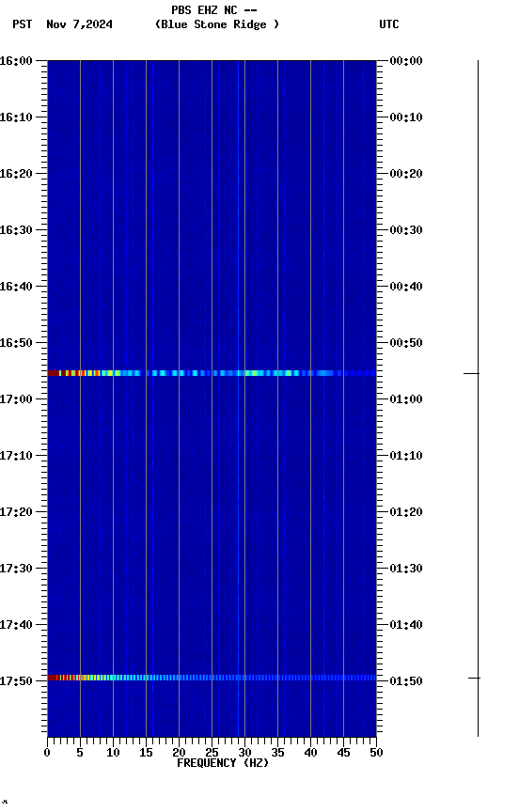Image resolution: width=519 pixels, height=812 pixels.
Task: Click the 'FREQUENCY (HZ)' axis title
Action: tap(223, 763)
